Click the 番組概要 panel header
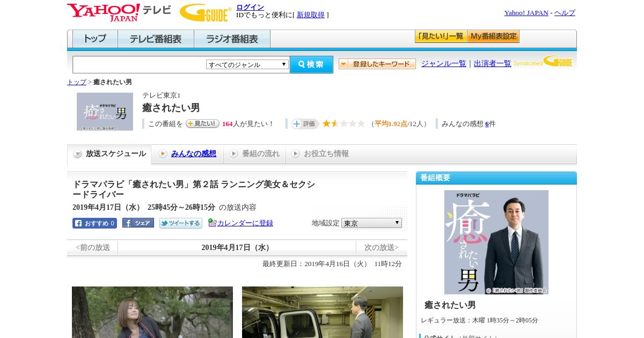 click(x=496, y=178)
